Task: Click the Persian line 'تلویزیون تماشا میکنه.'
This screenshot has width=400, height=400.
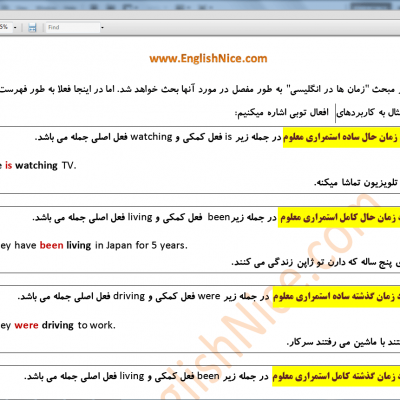Action: coord(356,183)
